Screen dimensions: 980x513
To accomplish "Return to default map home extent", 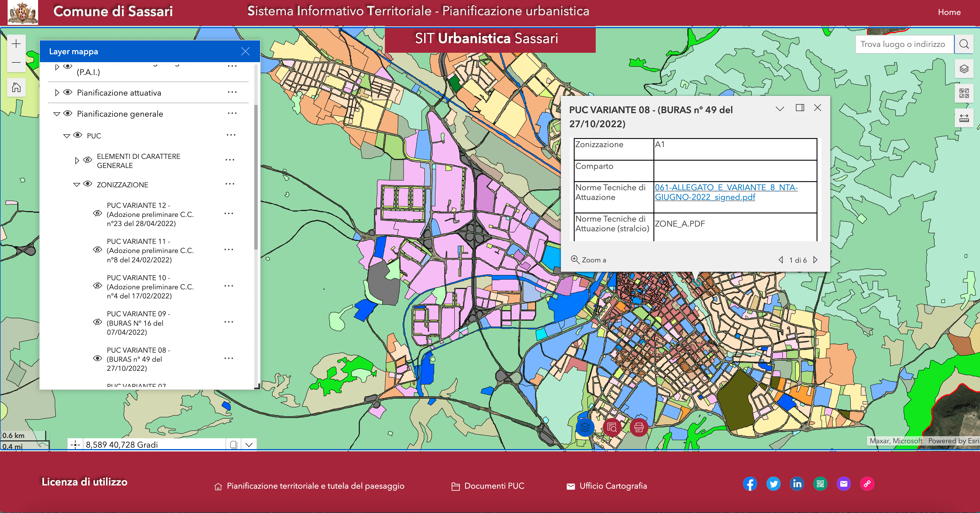I will 16,88.
